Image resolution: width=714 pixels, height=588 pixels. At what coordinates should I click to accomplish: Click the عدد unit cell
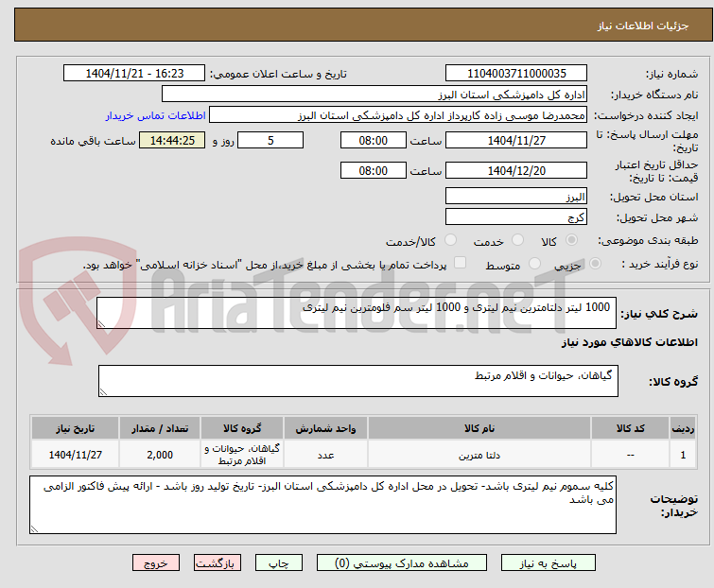(x=325, y=455)
